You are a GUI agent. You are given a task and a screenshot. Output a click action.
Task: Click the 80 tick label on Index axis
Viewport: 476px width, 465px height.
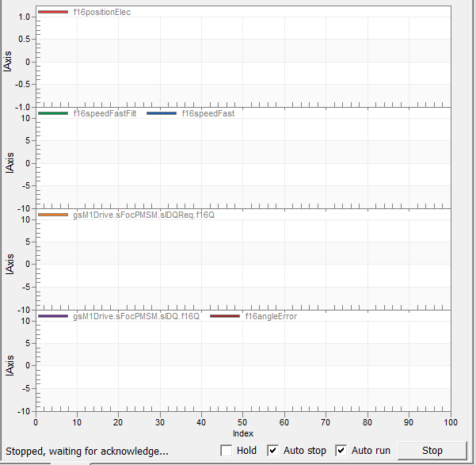(367, 422)
